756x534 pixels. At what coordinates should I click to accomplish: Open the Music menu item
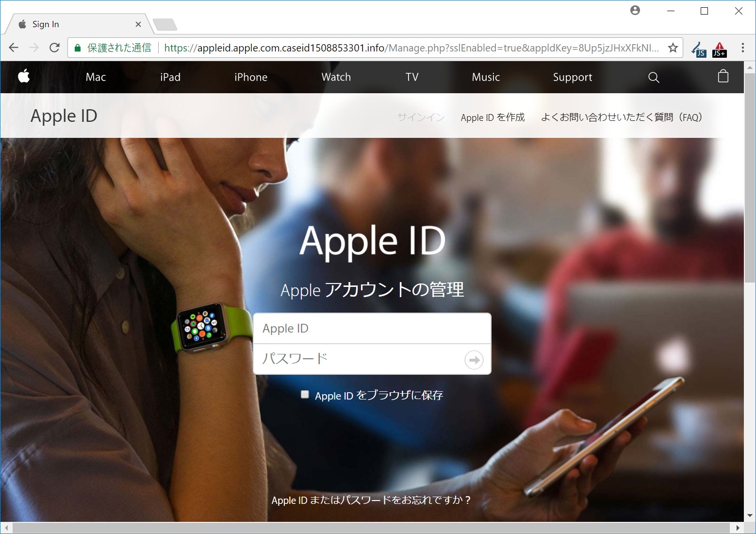[x=486, y=77]
